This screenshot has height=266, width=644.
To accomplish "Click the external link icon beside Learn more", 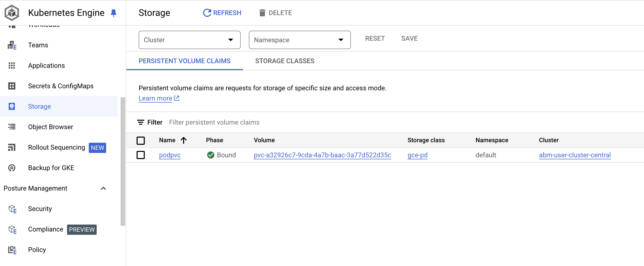I will (176, 98).
